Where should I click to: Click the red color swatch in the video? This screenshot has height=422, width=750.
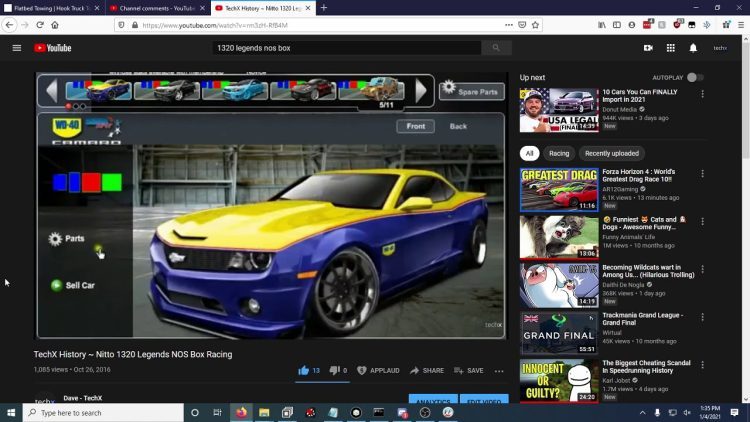click(91, 182)
